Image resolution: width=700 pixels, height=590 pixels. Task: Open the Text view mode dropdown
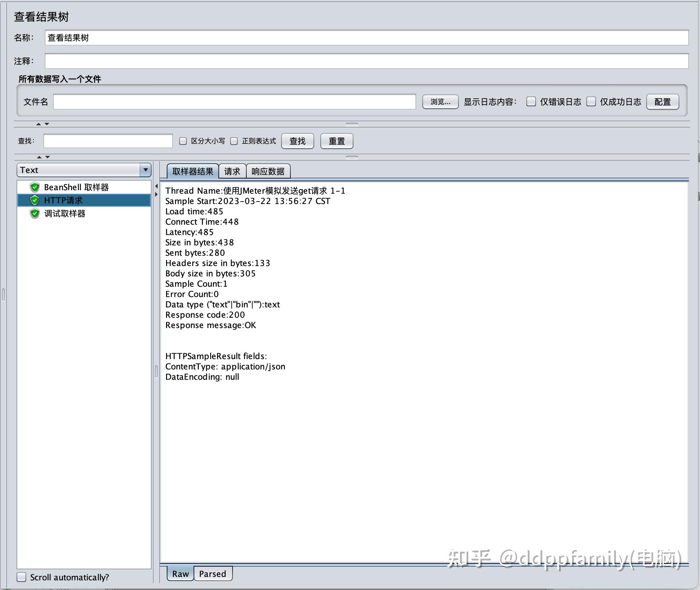pos(146,170)
